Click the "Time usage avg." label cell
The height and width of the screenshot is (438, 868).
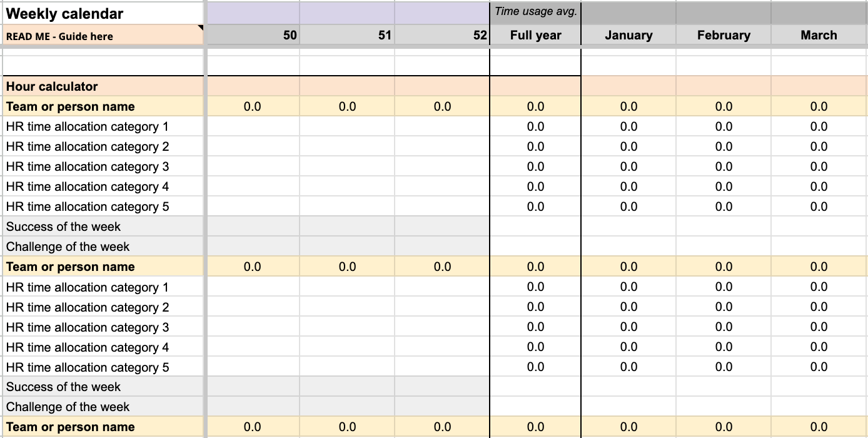(535, 13)
